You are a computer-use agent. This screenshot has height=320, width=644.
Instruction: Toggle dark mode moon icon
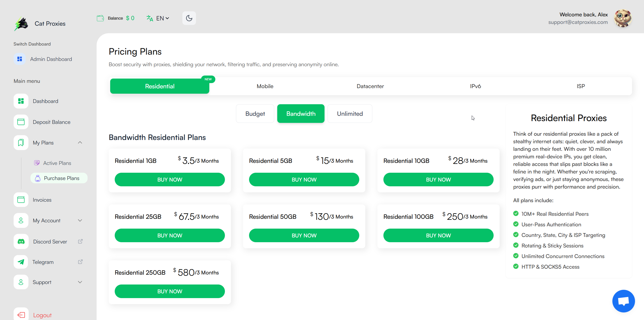[189, 18]
